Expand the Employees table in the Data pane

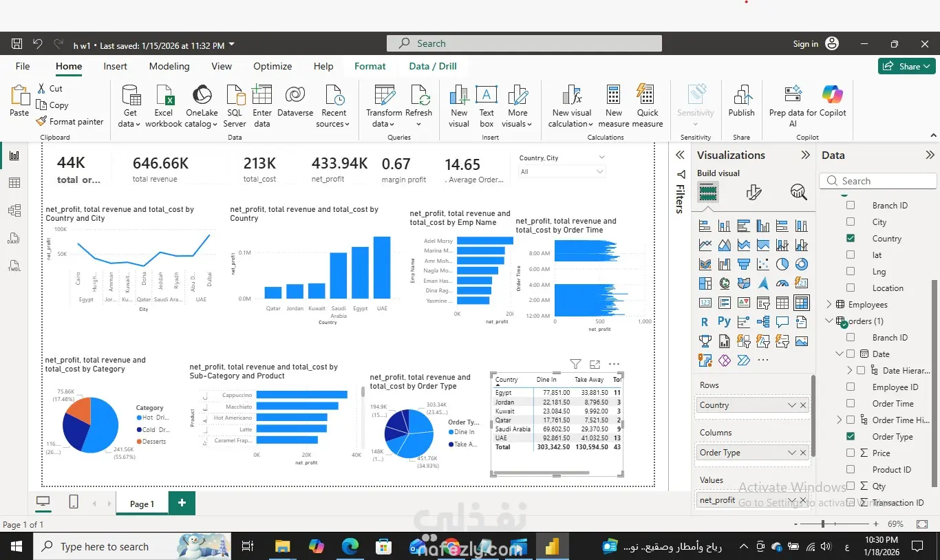tap(829, 305)
